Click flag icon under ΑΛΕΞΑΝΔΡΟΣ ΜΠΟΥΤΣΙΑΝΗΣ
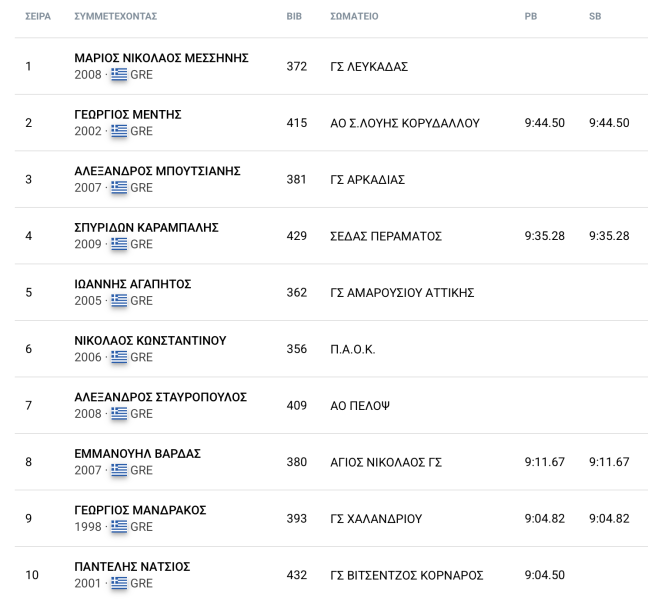648x600 pixels. [x=119, y=187]
